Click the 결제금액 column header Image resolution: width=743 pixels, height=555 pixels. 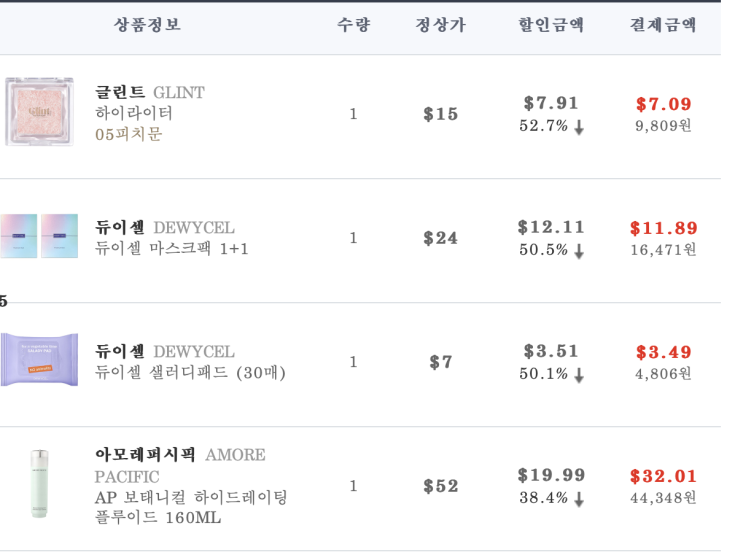663,25
